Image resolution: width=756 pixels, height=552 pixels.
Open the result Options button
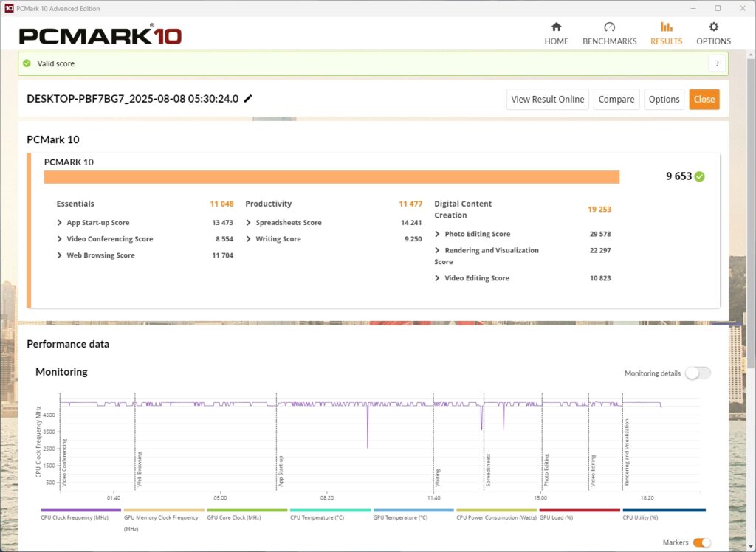[x=664, y=100]
